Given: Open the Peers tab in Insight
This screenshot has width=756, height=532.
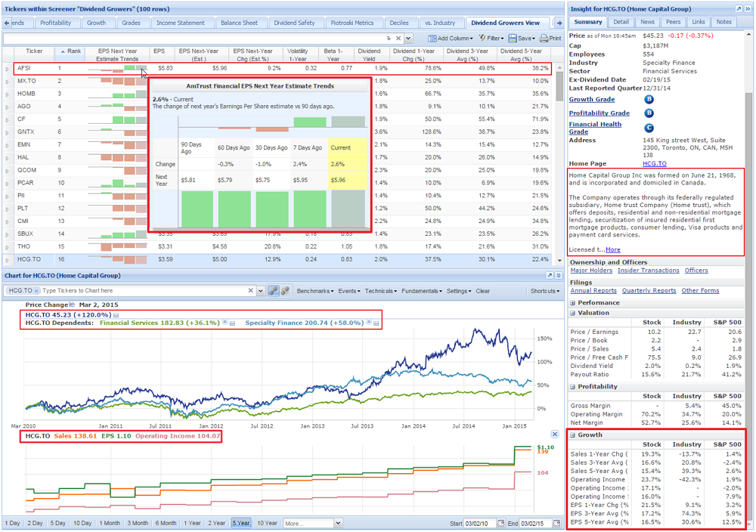Looking at the screenshot, I should [x=673, y=22].
